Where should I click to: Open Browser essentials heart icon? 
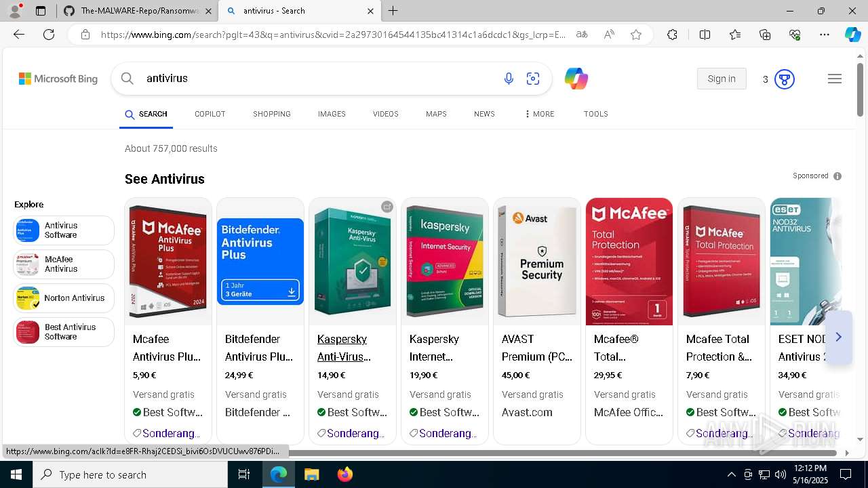tap(795, 35)
